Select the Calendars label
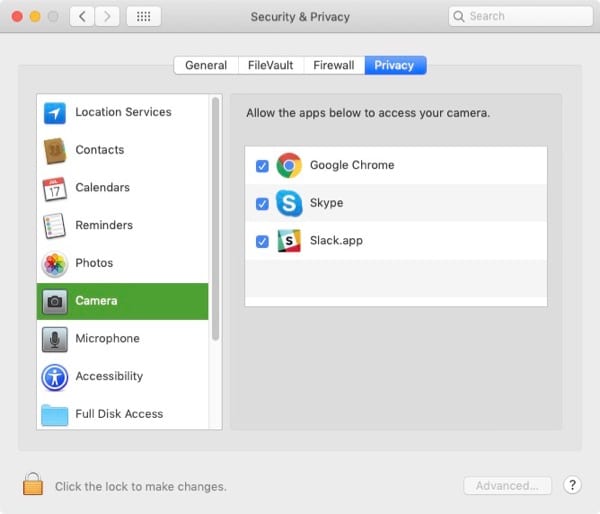 [103, 188]
